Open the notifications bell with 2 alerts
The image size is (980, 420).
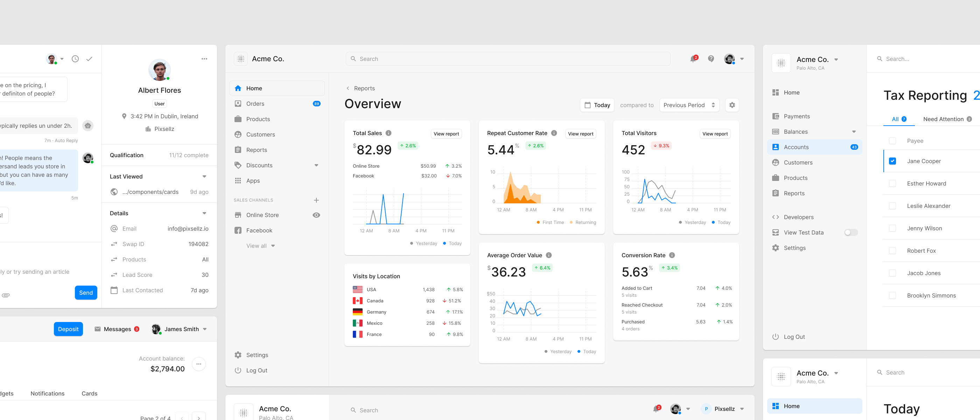click(693, 58)
